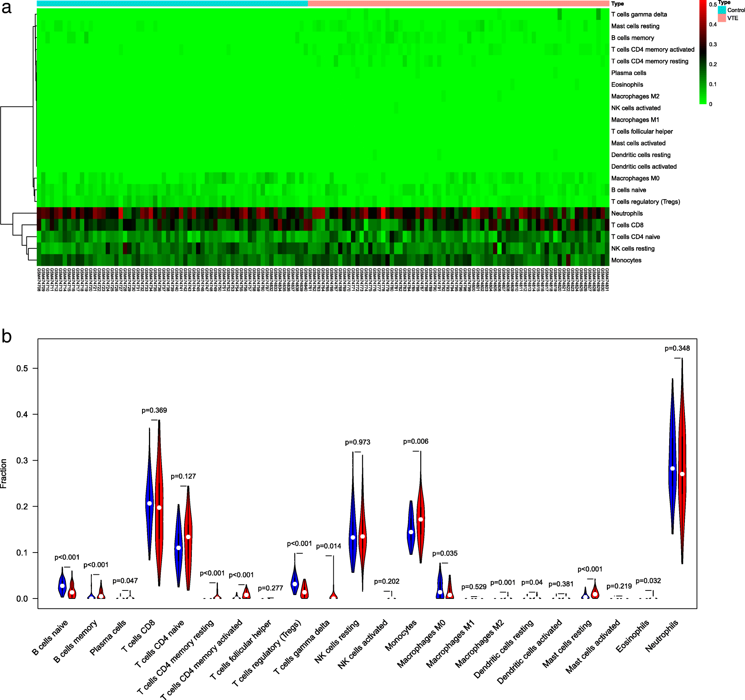This screenshot has height=700, width=745.
Task: Click the 'p=0.035' annotation above Macrophages M0
Action: coord(445,553)
